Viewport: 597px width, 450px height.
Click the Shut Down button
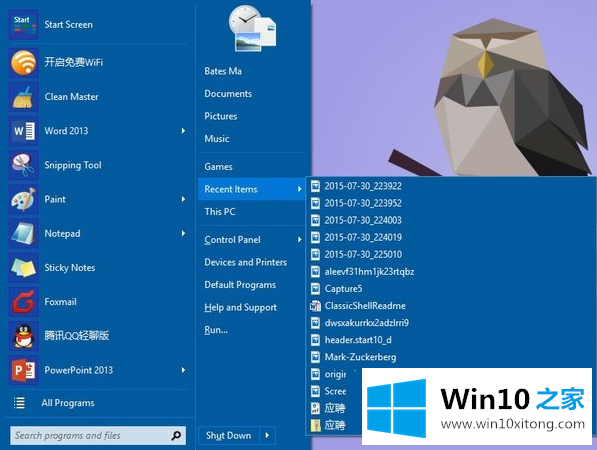click(229, 435)
